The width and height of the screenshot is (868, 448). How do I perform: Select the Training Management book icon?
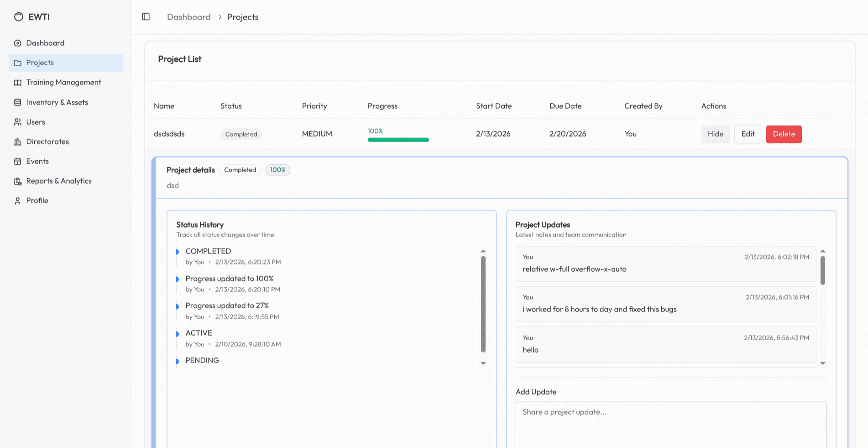[17, 82]
